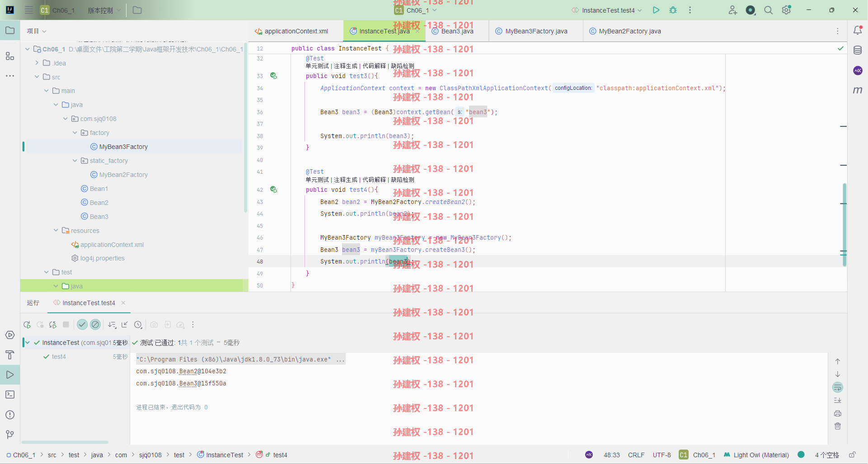Open the InstanceTest.test4 run configuration dropdown
Screen dimensions: 868x464
607,10
